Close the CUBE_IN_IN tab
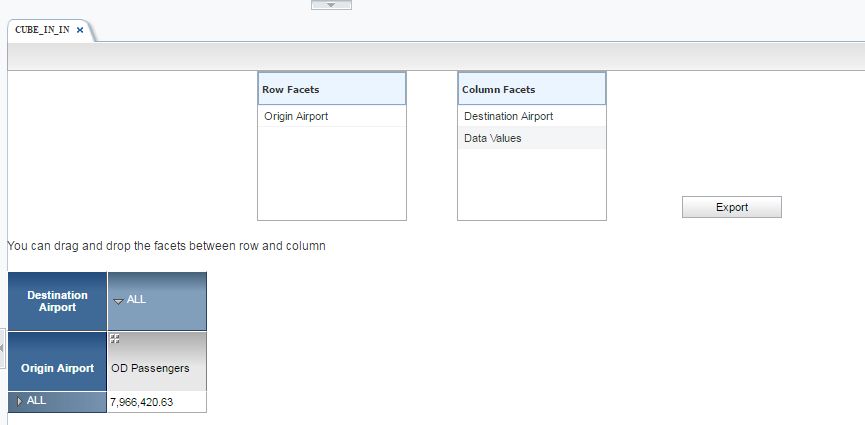865x425 pixels. tap(80, 30)
